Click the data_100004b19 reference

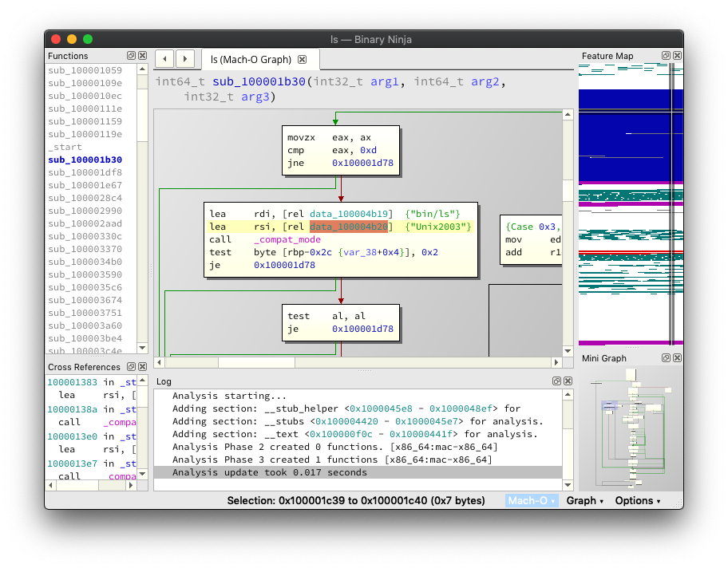[x=351, y=214]
